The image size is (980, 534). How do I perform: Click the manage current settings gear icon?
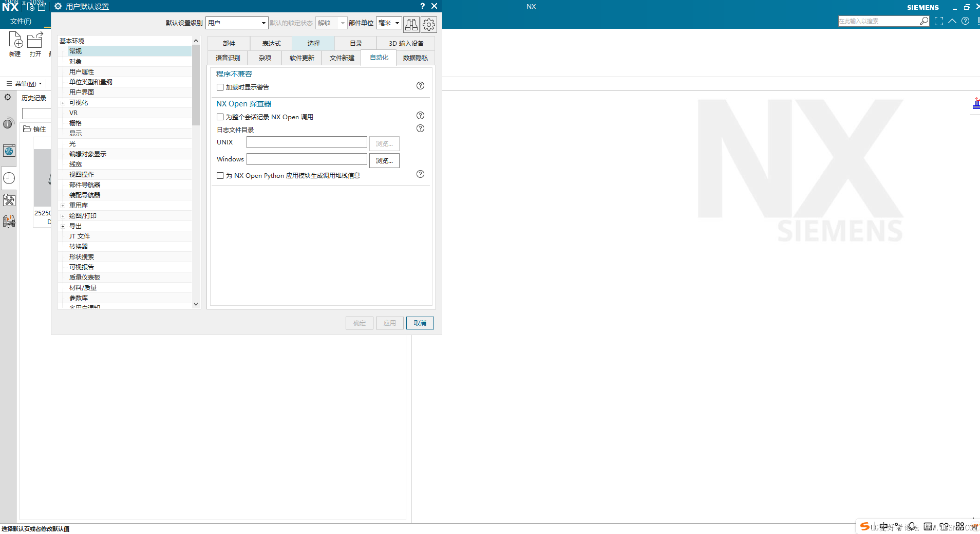tap(429, 24)
